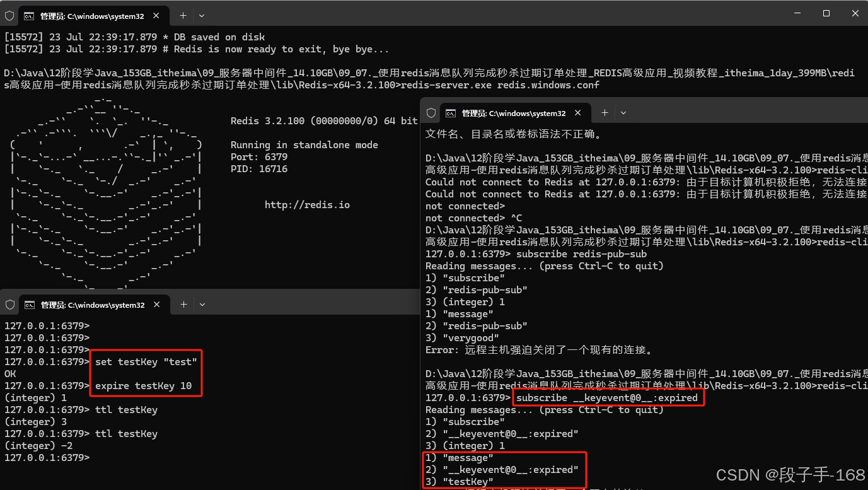Click the 'DB saved on disk' log line
The image size is (868, 490).
pyautogui.click(x=134, y=37)
